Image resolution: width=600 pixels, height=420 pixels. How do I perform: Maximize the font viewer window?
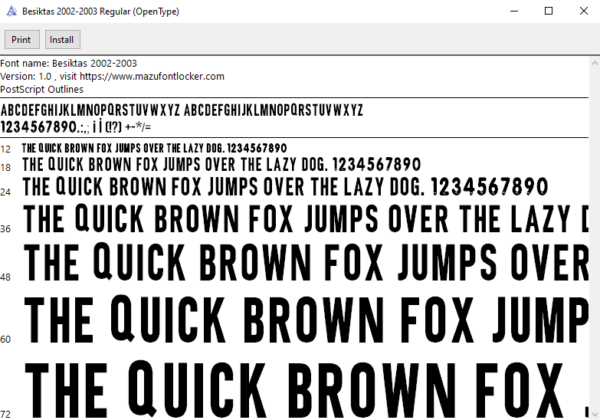click(x=549, y=11)
